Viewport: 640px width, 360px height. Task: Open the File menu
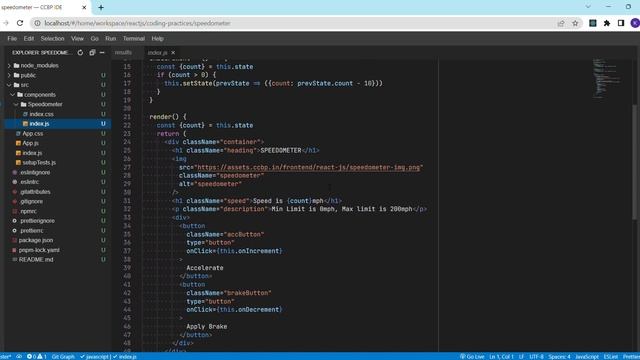point(12,38)
